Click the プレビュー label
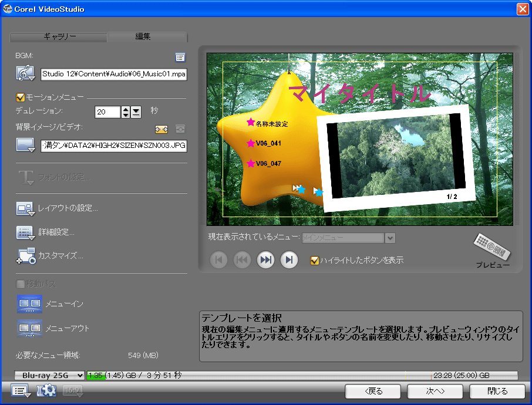This screenshot has width=532, height=405. tap(493, 265)
